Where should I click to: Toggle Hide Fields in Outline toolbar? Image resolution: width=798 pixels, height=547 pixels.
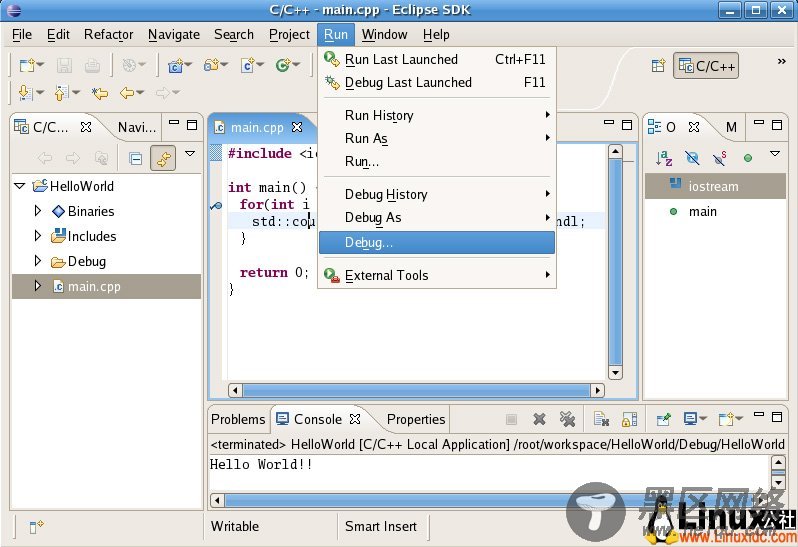point(692,158)
